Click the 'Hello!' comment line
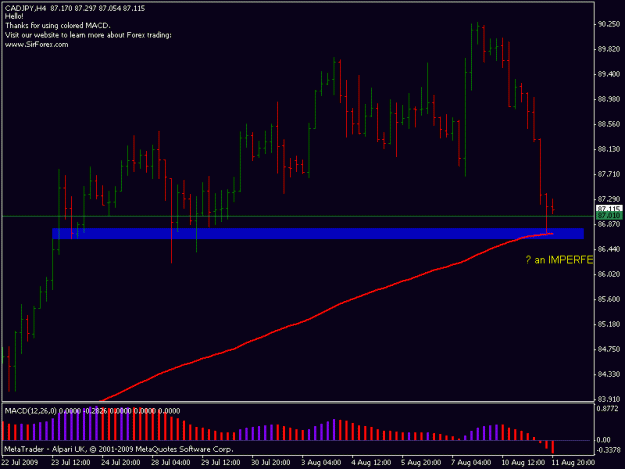 coord(14,17)
